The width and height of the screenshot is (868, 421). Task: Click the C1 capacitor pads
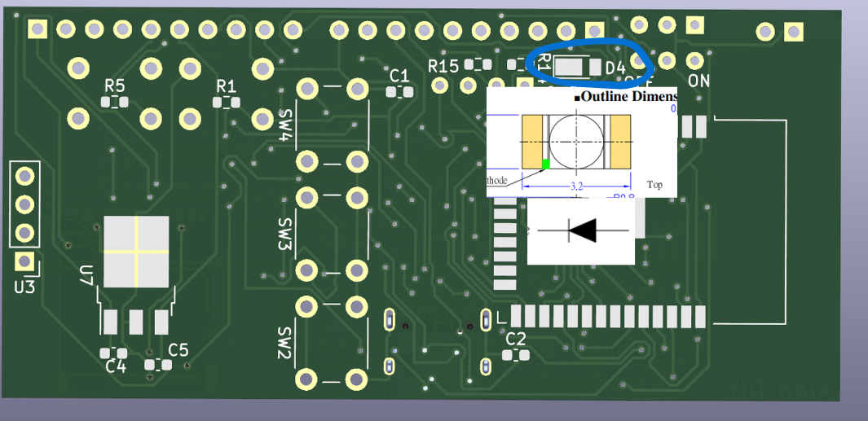coord(399,92)
